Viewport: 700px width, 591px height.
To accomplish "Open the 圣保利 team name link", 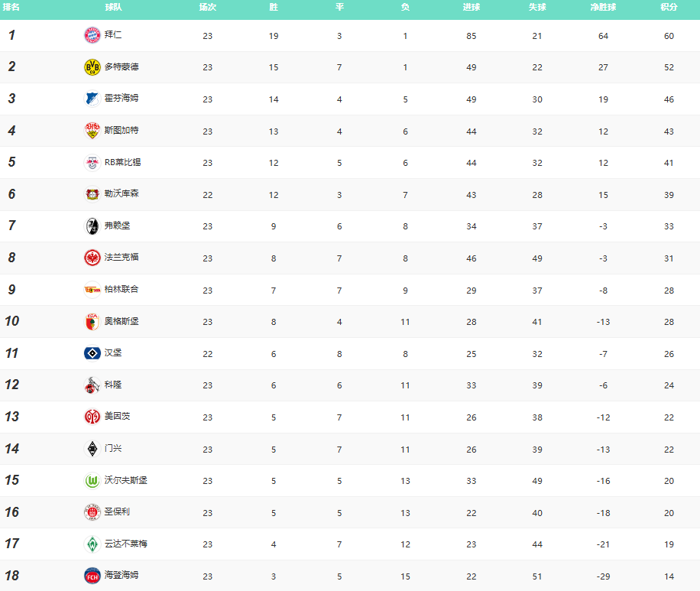I will [117, 512].
